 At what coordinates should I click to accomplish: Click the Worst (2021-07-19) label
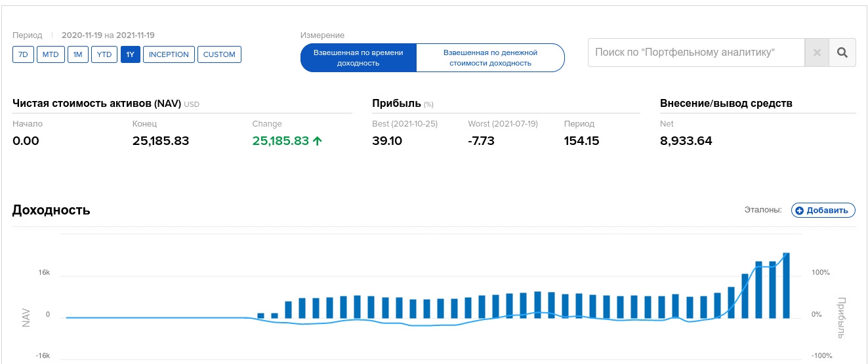pos(503,124)
